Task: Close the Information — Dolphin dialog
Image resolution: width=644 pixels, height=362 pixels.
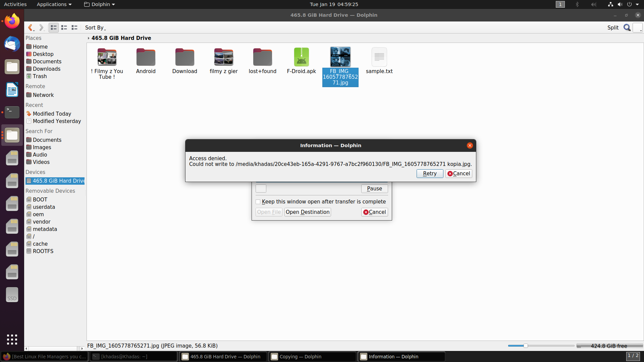Action: (x=470, y=145)
